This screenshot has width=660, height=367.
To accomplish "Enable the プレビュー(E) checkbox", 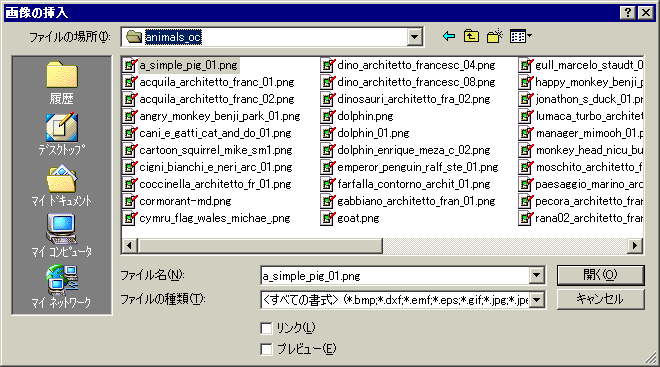I will point(266,349).
